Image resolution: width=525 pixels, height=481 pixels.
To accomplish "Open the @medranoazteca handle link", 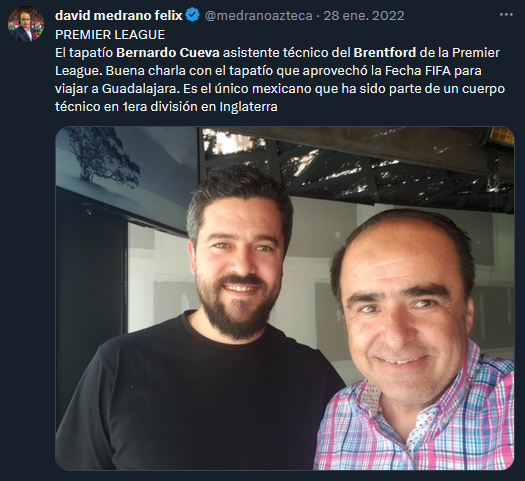I will coord(258,16).
